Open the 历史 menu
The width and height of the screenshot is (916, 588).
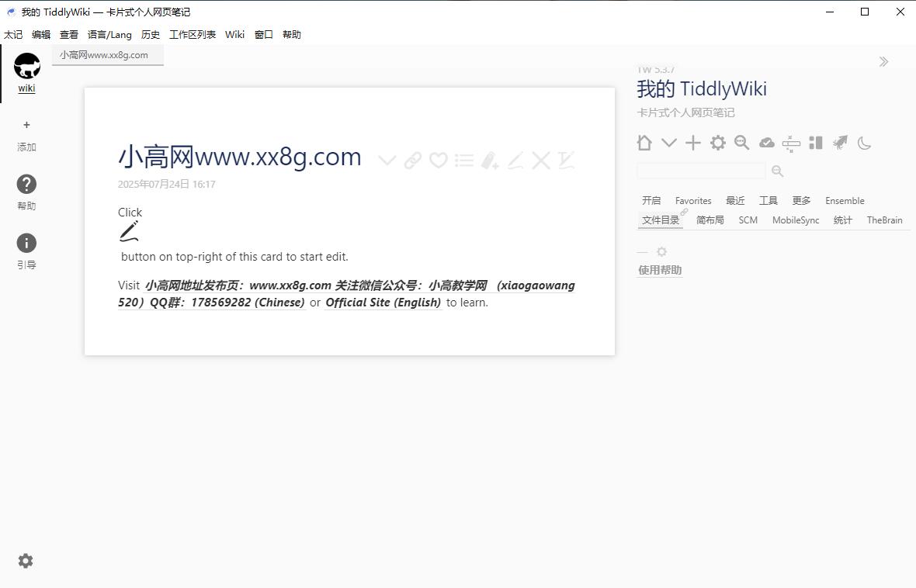(x=150, y=34)
